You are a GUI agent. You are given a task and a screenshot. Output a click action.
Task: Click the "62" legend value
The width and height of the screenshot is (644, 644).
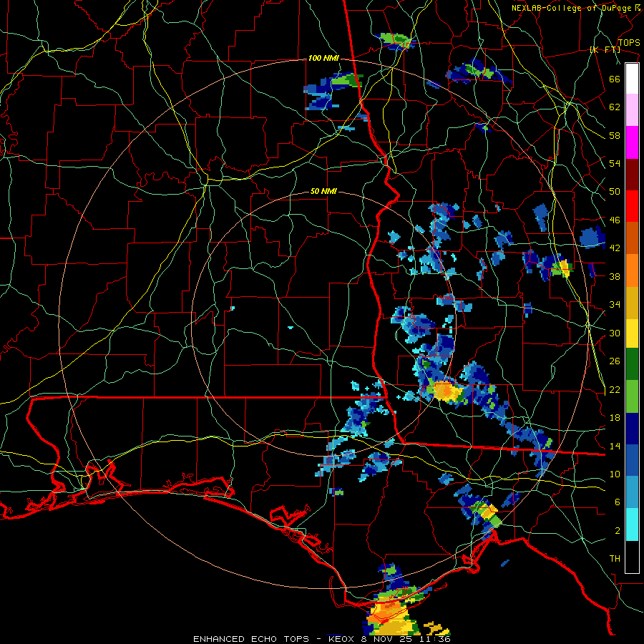click(x=615, y=107)
